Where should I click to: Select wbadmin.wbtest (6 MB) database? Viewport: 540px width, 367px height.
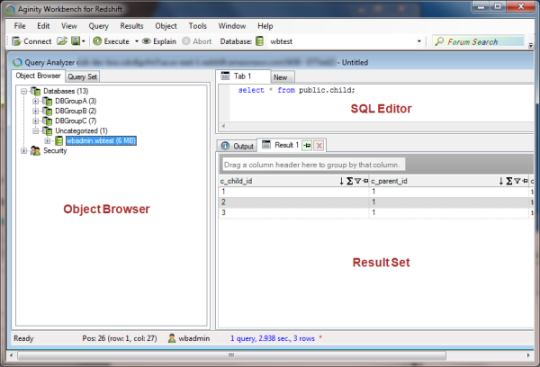point(101,141)
